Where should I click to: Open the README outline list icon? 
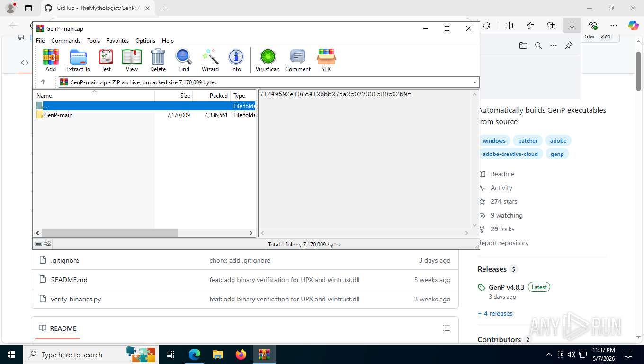[446, 328]
